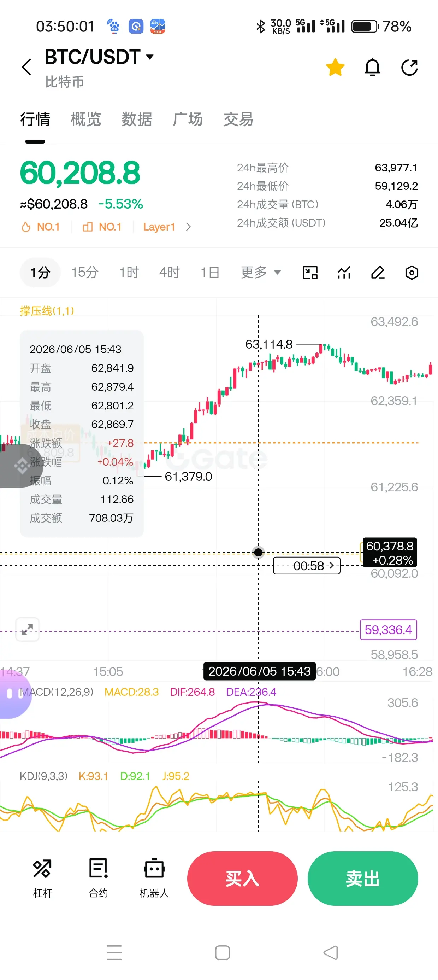Tap the battery 78% indicator

(x=381, y=26)
